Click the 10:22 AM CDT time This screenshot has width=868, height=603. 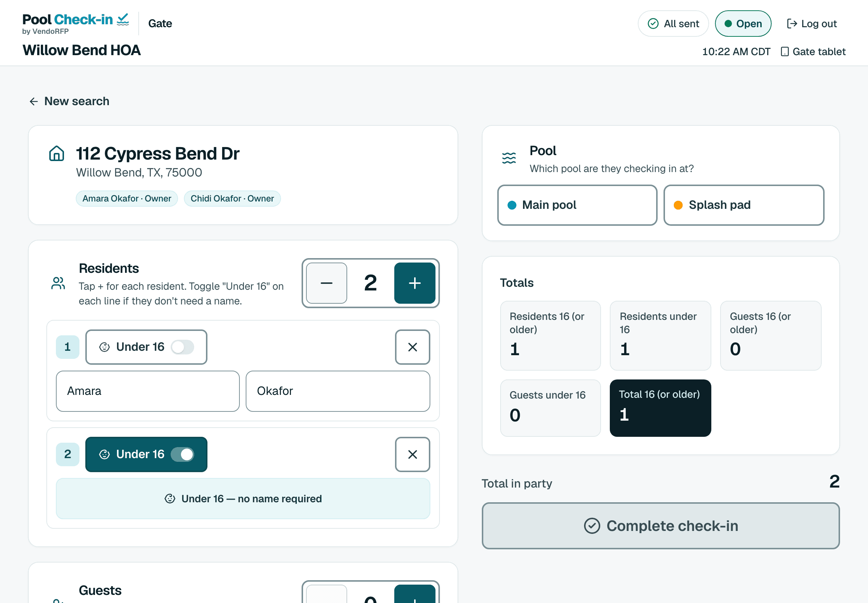(736, 51)
